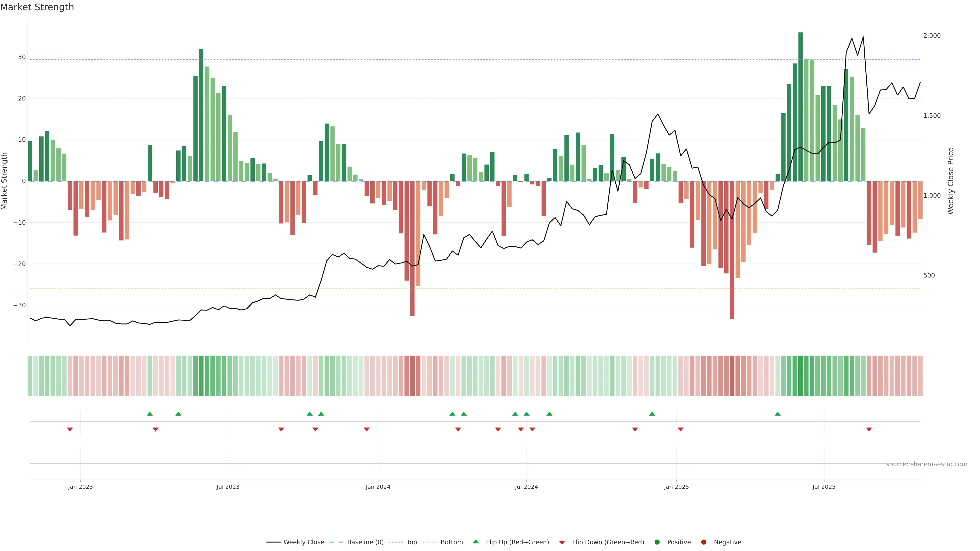Click the Weekly Close Price axis title
The image size is (980, 551).
click(951, 181)
